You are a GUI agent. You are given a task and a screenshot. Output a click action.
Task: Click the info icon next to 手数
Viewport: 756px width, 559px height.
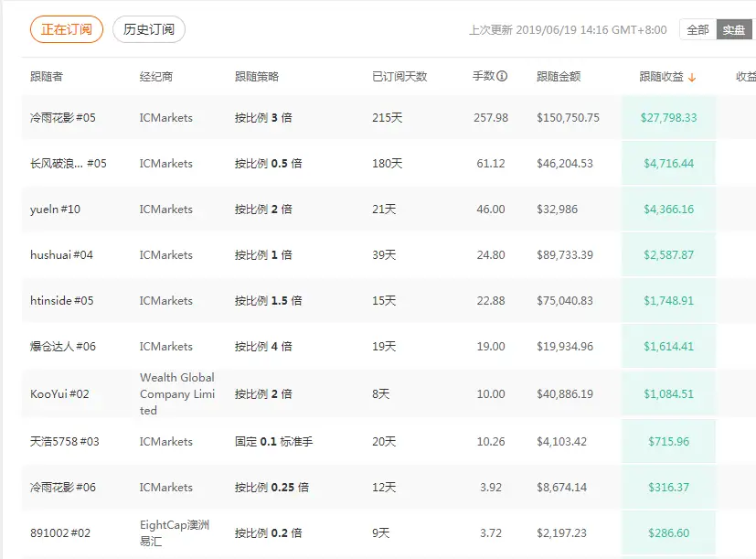pos(502,76)
